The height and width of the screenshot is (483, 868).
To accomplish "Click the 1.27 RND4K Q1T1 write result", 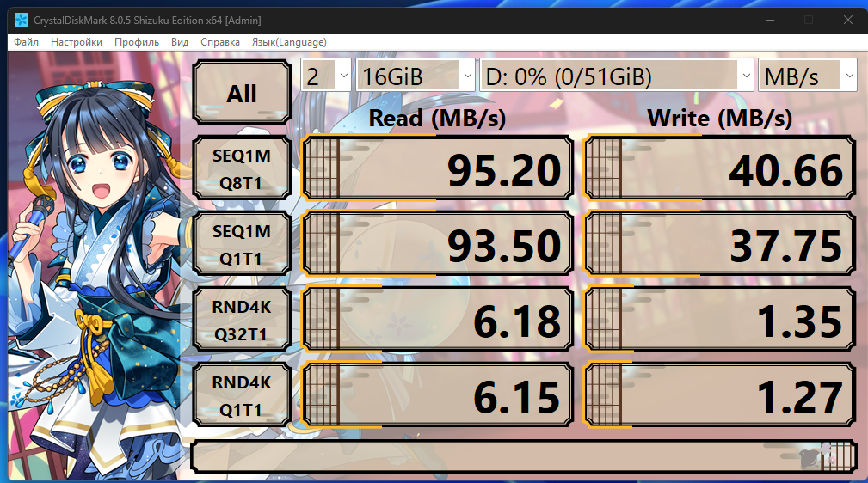I will pos(720,395).
